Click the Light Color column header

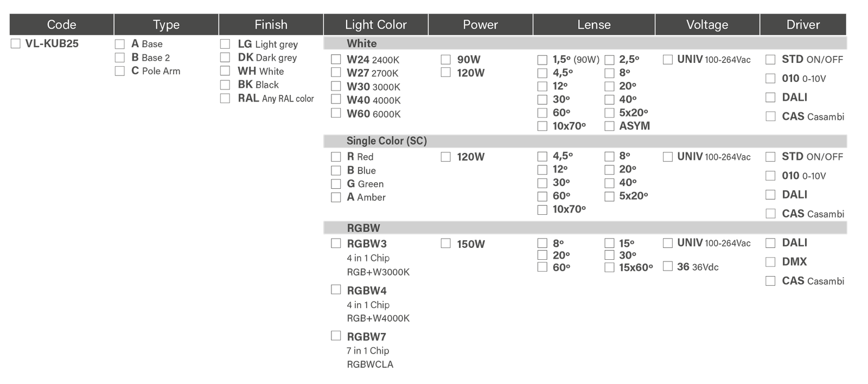(x=375, y=25)
